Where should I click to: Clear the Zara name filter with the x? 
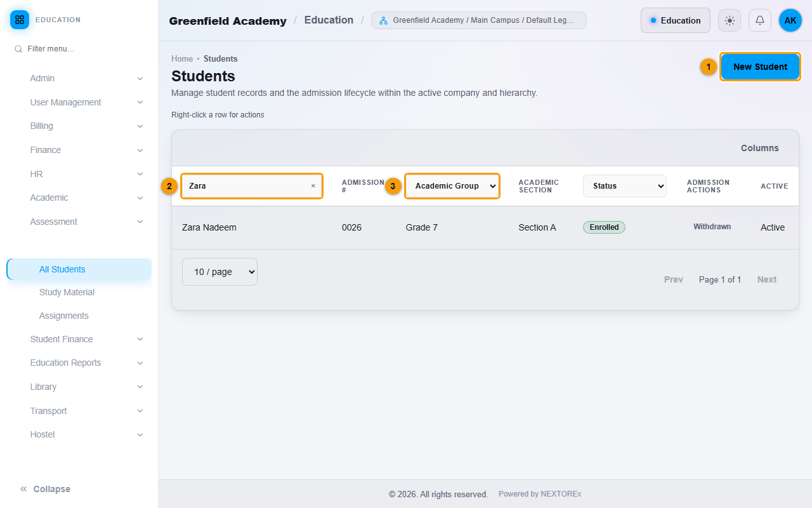[x=313, y=186]
